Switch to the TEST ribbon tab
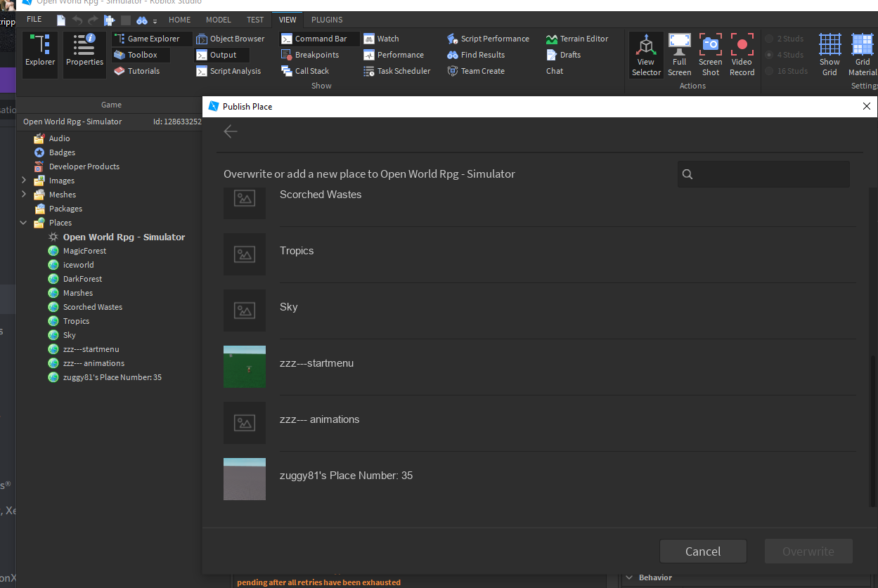 [x=256, y=20]
